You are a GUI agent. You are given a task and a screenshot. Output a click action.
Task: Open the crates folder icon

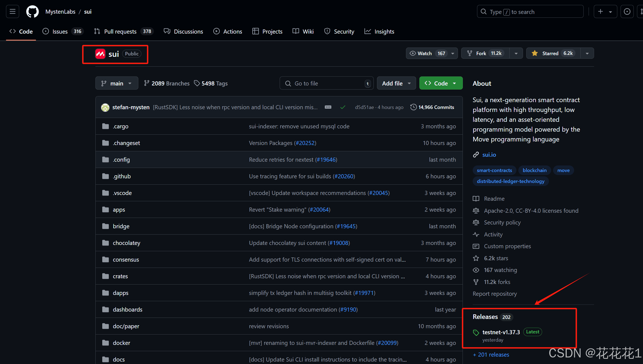pyautogui.click(x=106, y=276)
